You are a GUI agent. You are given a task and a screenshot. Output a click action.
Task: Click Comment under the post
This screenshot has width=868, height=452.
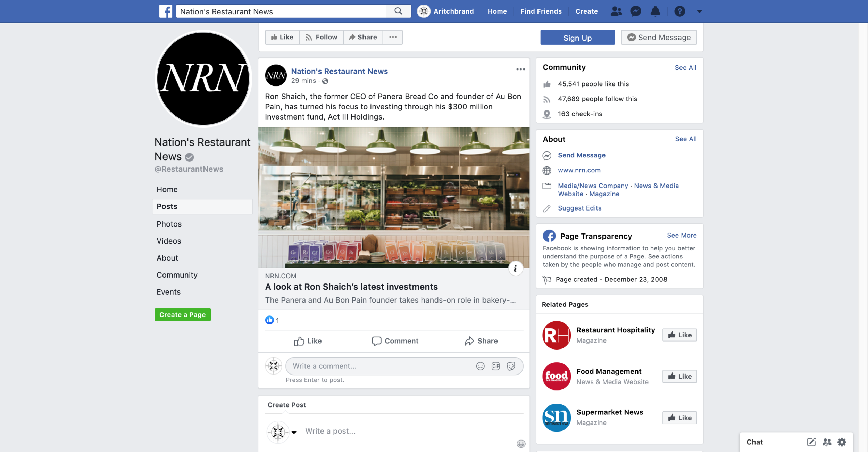pyautogui.click(x=395, y=341)
